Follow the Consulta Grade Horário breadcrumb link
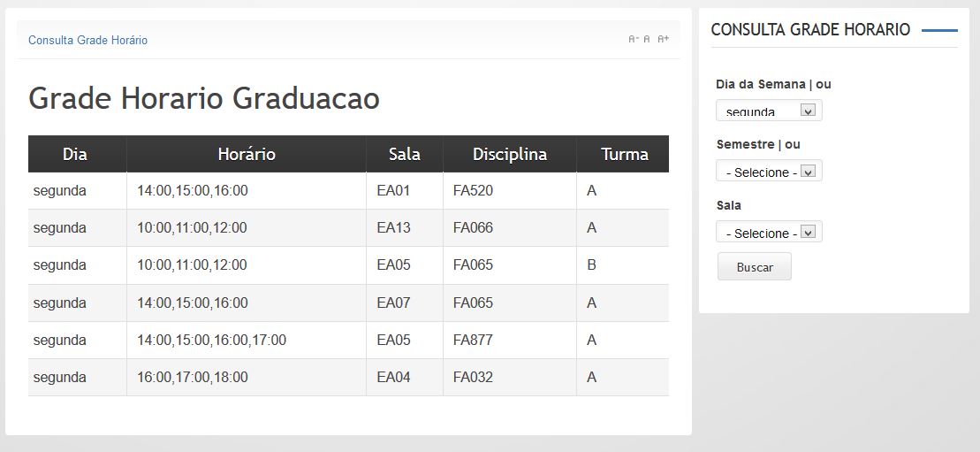The image size is (980, 452). (x=87, y=41)
